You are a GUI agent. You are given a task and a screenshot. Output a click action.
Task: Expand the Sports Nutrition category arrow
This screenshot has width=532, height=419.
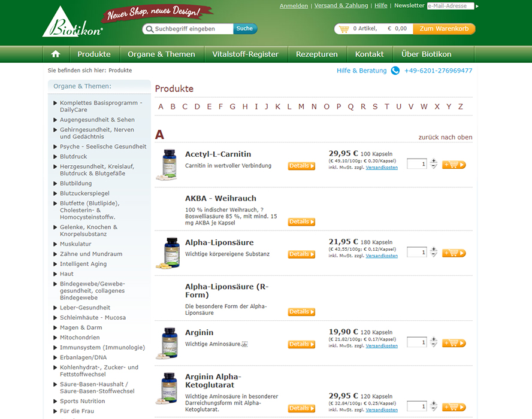click(55, 402)
